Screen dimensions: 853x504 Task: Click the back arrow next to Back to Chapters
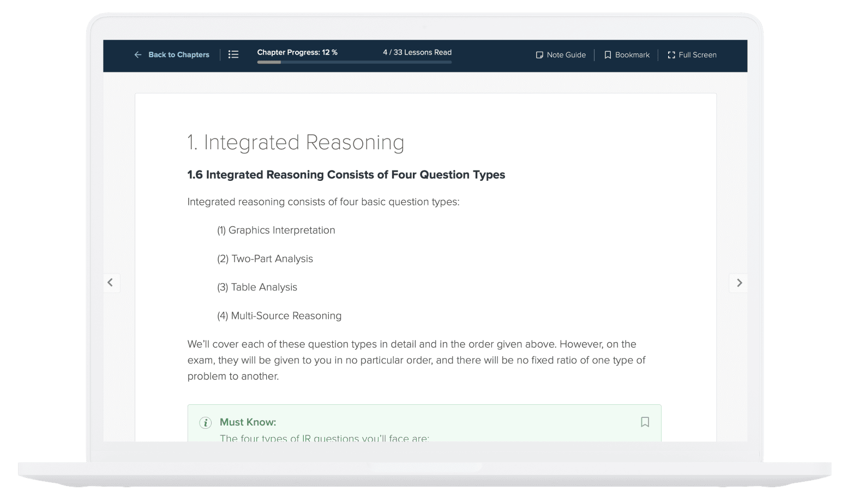pos(137,54)
